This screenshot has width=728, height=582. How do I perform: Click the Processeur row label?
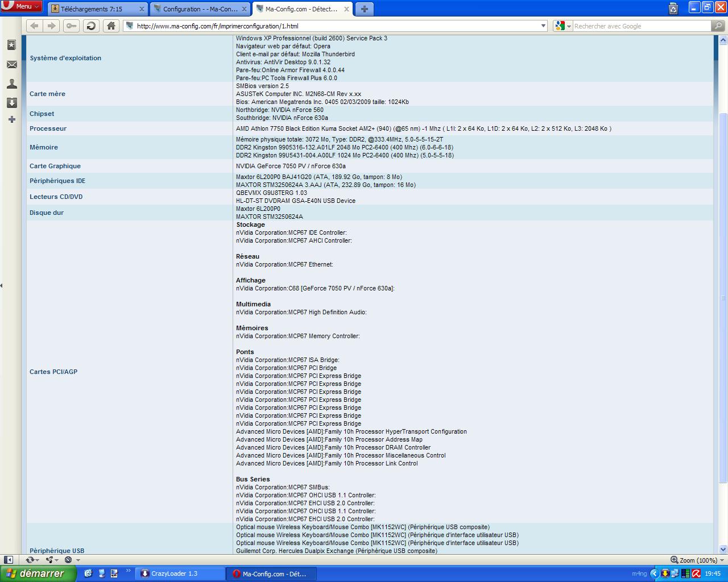48,128
